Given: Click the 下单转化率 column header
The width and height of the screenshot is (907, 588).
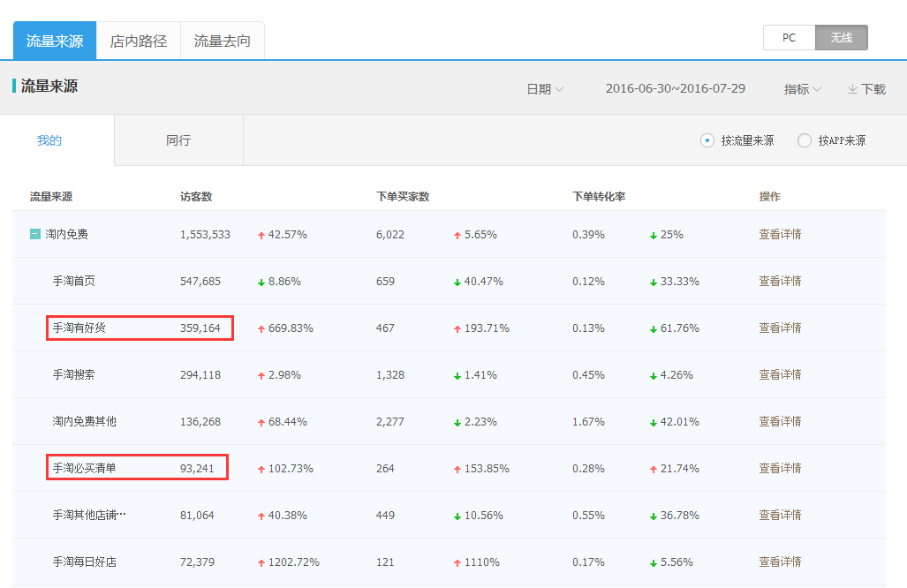Looking at the screenshot, I should tap(599, 197).
